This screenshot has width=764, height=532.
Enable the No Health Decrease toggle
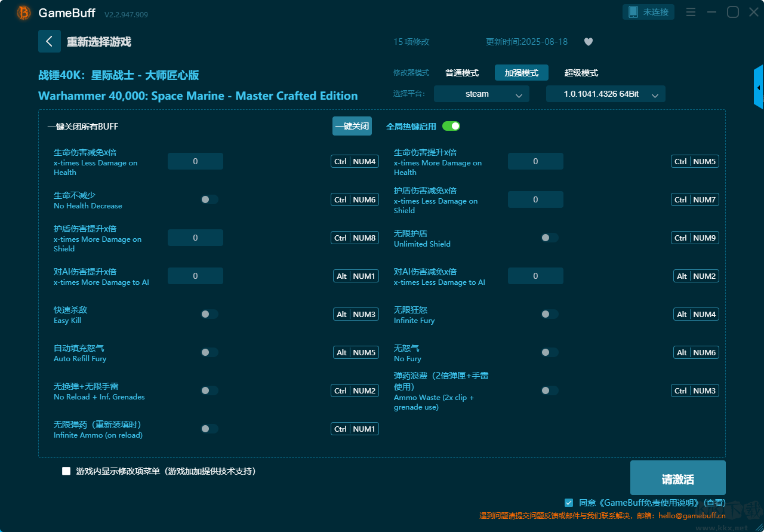[210, 199]
